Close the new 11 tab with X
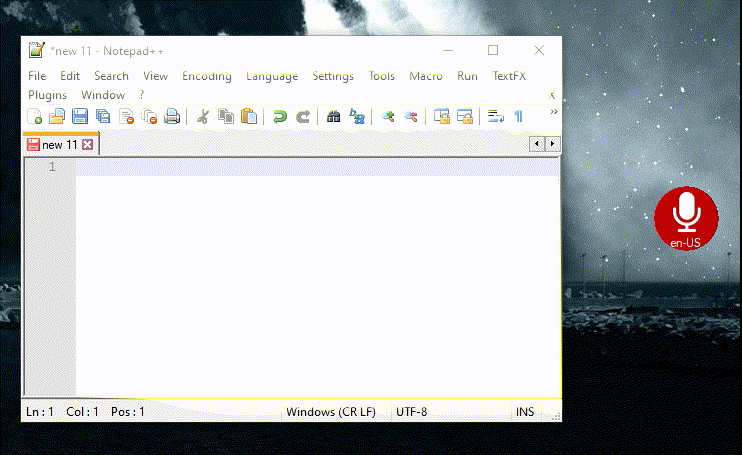The height and width of the screenshot is (455, 742). pyautogui.click(x=88, y=144)
